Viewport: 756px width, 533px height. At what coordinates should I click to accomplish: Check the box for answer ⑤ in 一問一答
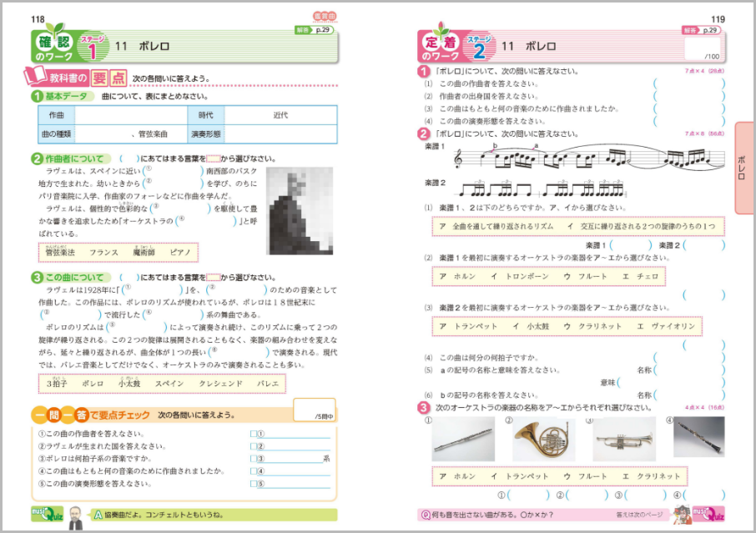click(253, 484)
